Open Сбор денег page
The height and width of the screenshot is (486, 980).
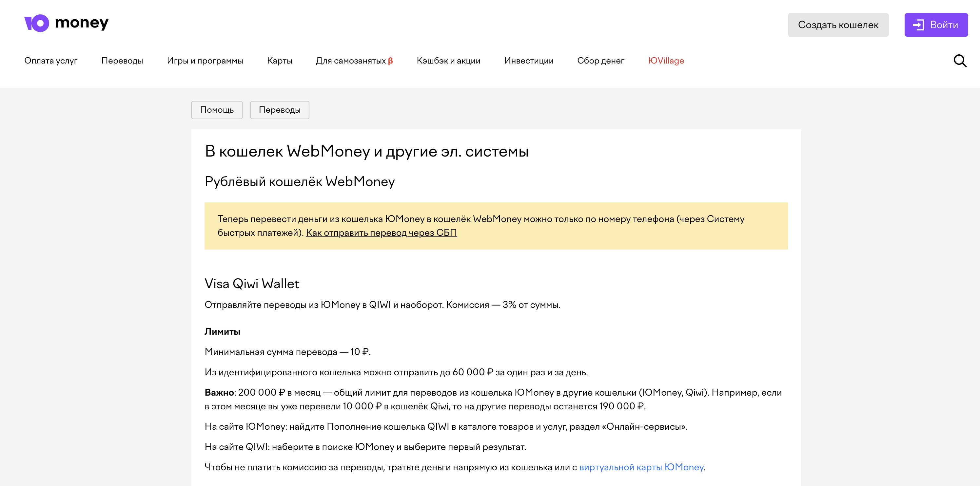[600, 61]
